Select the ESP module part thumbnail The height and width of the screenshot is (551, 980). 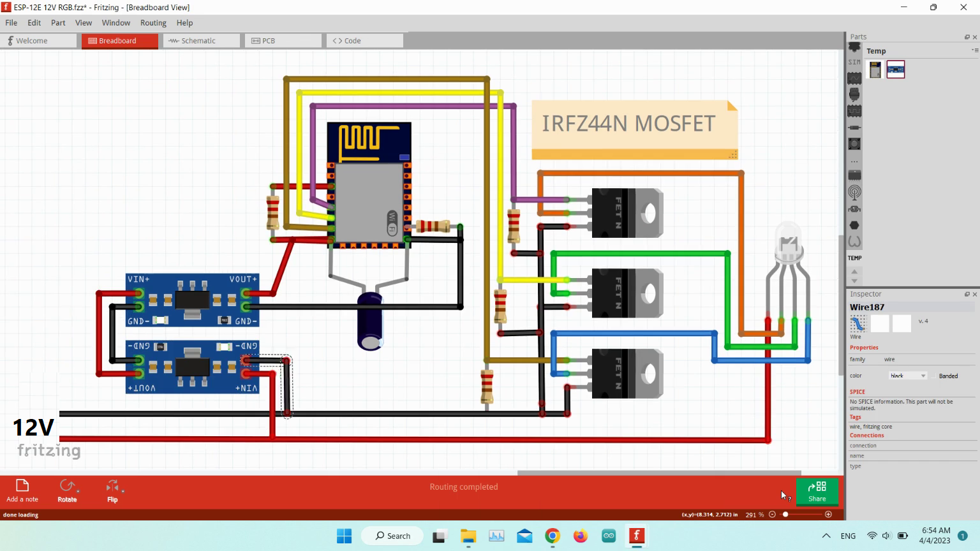coord(875,70)
